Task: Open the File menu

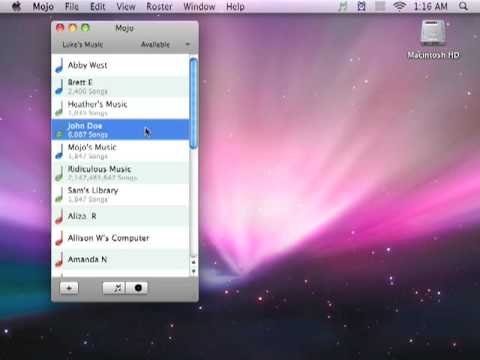Action: click(72, 7)
